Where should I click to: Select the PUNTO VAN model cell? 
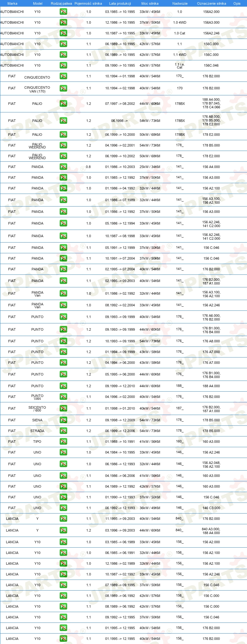pyautogui.click(x=37, y=397)
